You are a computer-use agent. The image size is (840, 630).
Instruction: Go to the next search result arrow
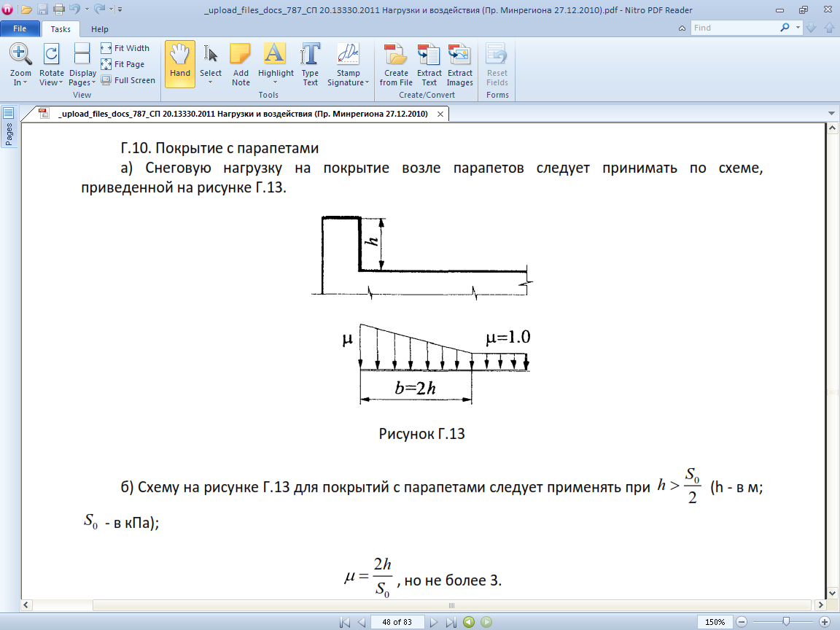click(811, 28)
